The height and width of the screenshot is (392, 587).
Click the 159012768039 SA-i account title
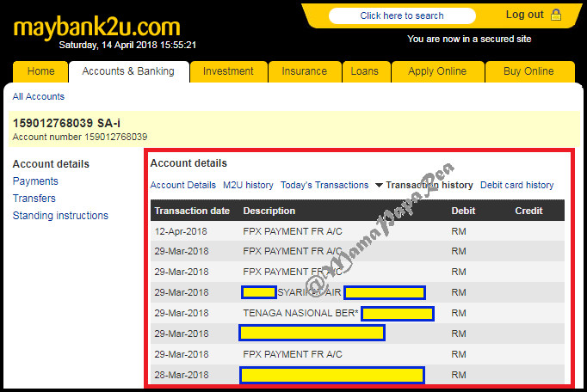pos(66,123)
